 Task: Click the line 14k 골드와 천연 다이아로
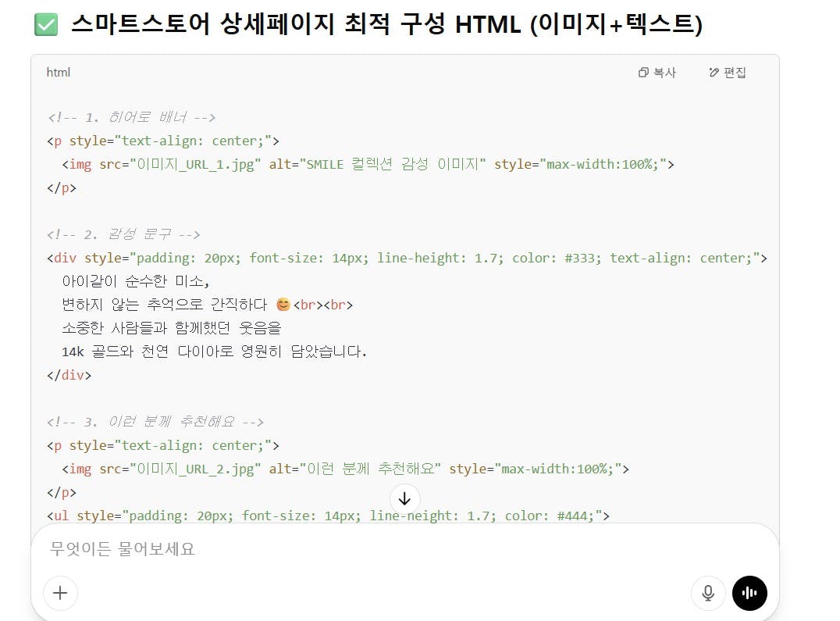(214, 352)
